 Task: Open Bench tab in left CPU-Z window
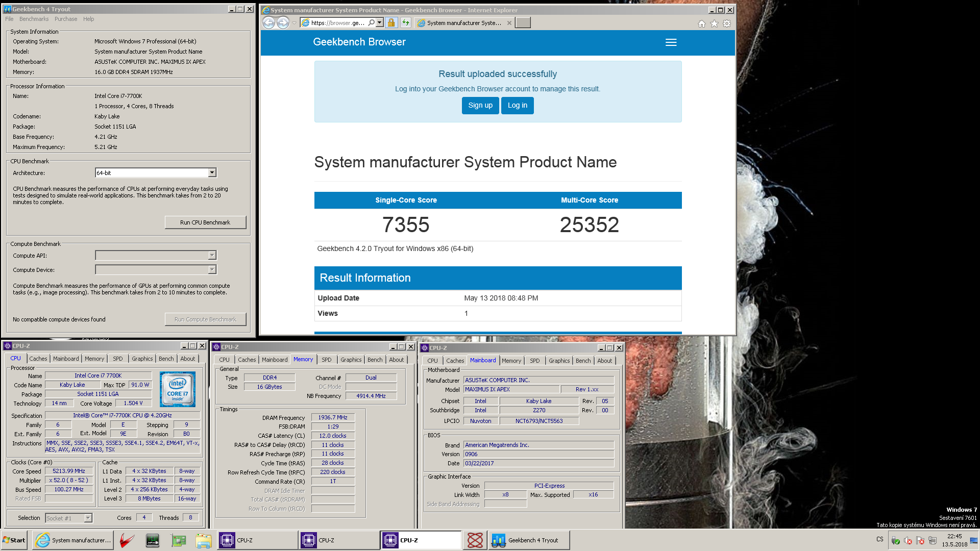pos(166,359)
